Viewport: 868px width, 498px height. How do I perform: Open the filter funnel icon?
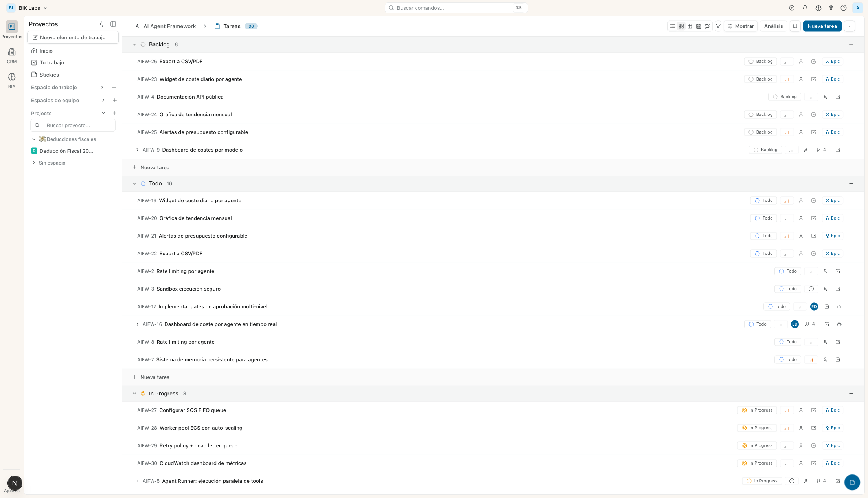click(718, 26)
